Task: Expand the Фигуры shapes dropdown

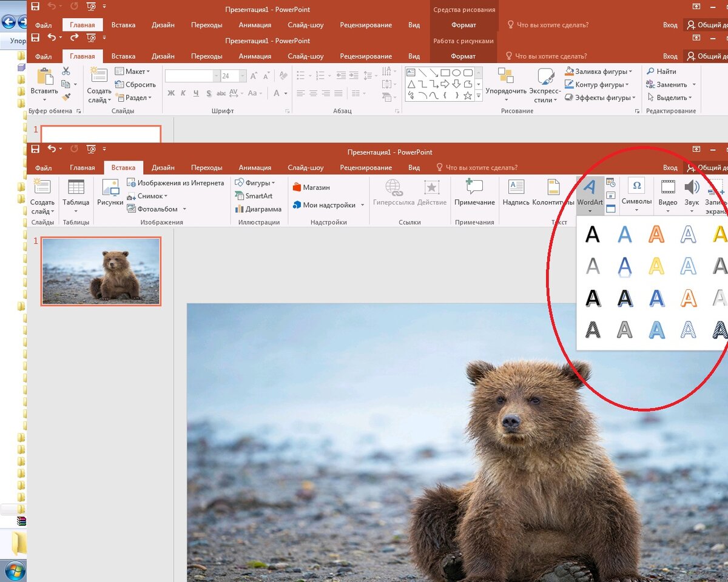Action: pos(255,182)
